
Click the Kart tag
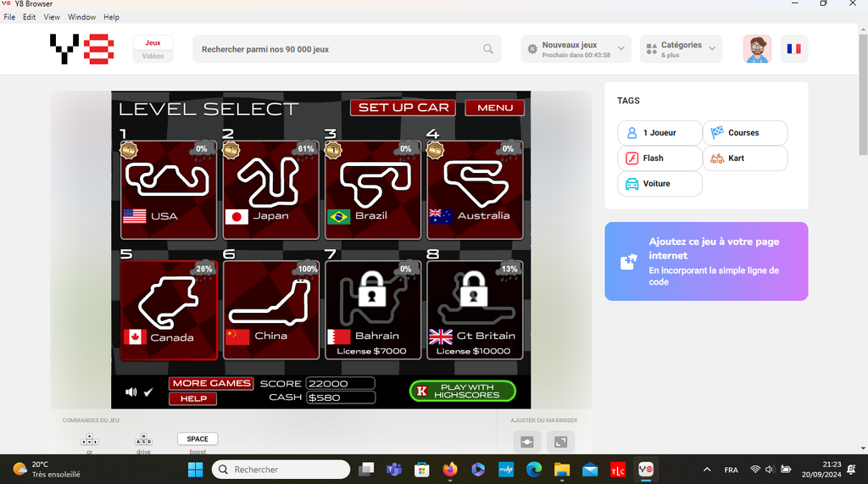(x=745, y=159)
